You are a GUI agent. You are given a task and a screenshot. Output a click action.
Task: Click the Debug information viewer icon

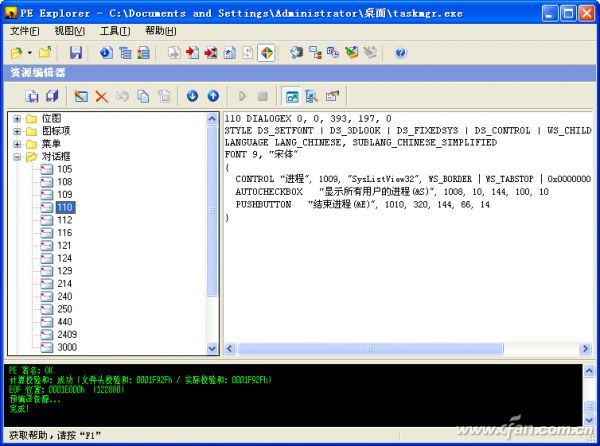(x=229, y=52)
